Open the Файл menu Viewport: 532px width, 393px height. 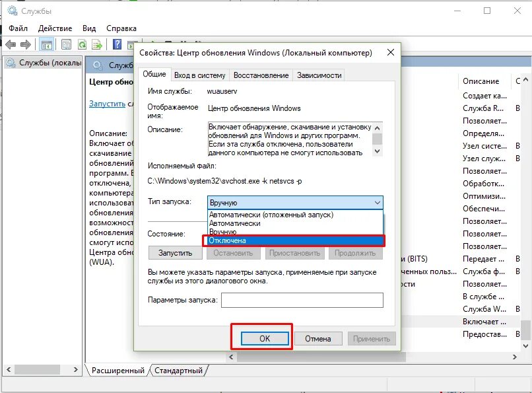18,28
